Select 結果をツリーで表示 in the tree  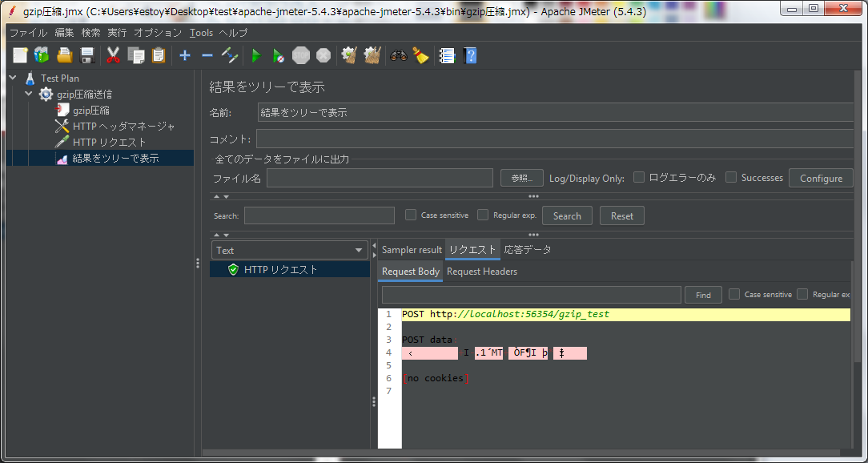coord(115,159)
